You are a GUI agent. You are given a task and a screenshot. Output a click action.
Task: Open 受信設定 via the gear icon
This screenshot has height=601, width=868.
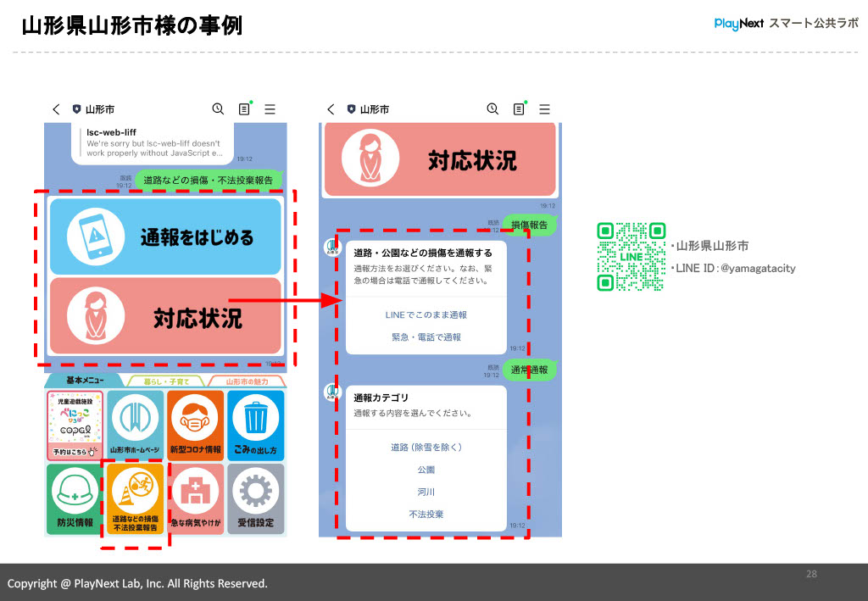point(257,498)
